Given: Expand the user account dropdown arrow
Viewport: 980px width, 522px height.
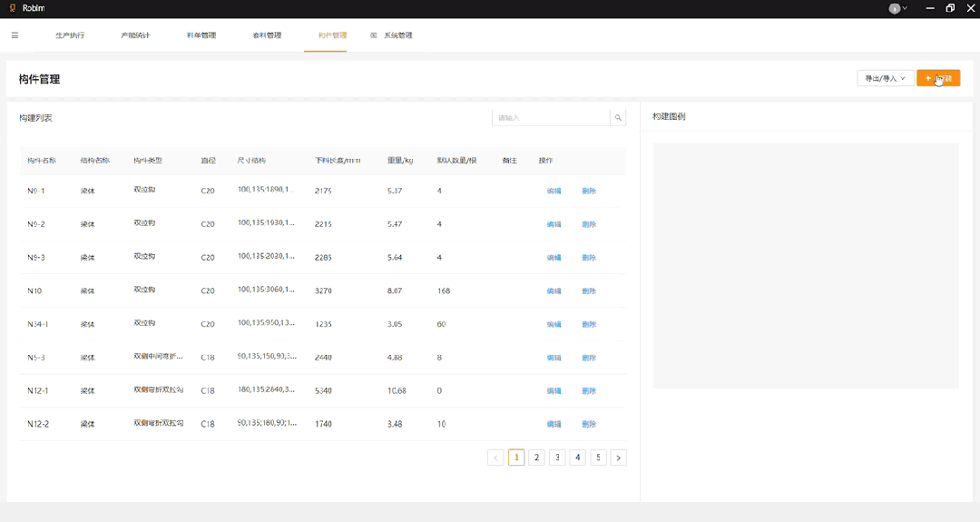Looking at the screenshot, I should click(905, 9).
